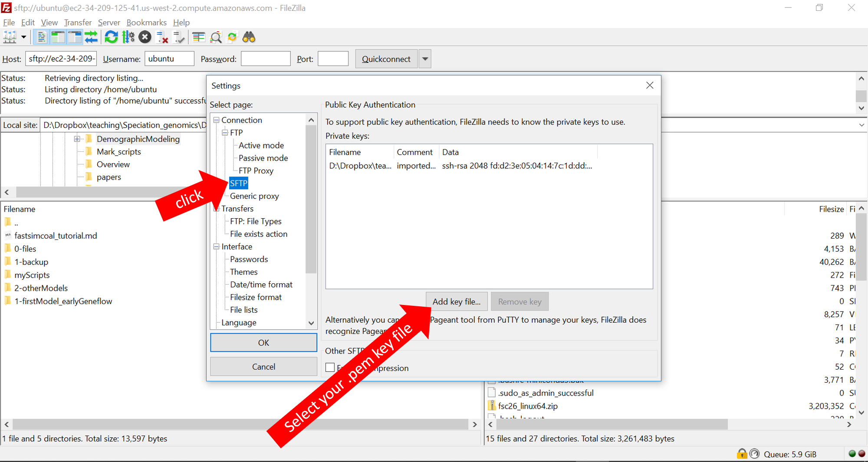868x462 pixels.
Task: Select the myScripts folder
Action: click(32, 275)
